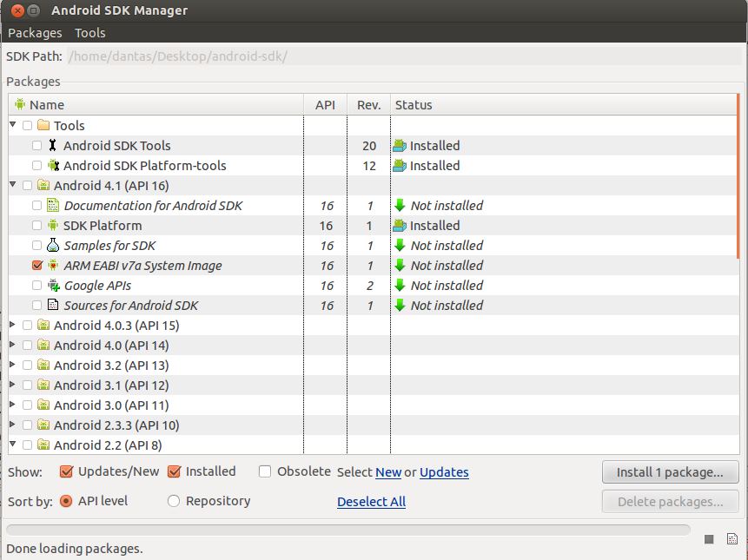Screen dimensions: 748x560
Task: Open the SDK Manager log icon
Action: 731,539
